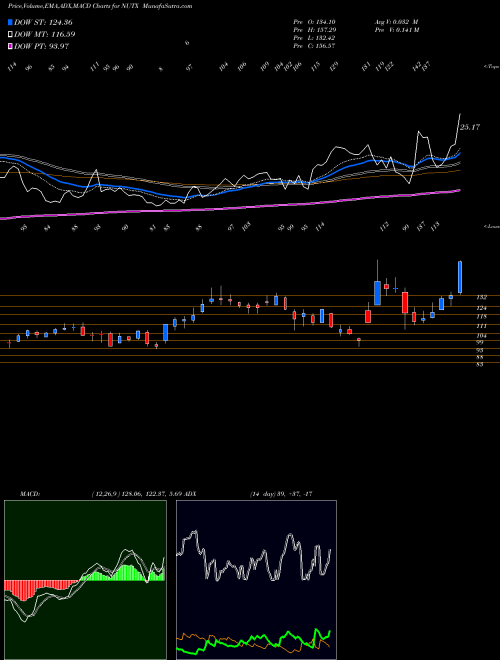The image size is (500, 660).
Task: Select the 'DOW PT: 93.97' legend text
Action: [41, 46]
